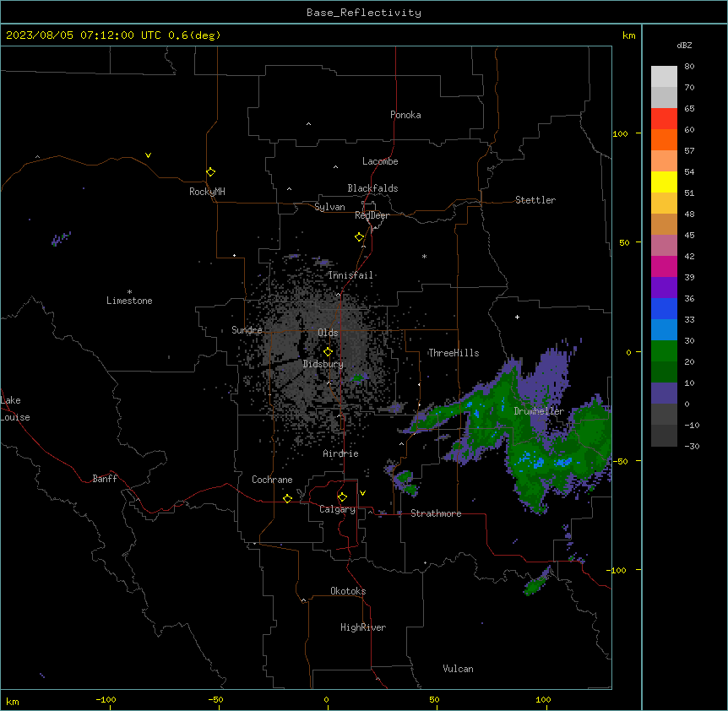Click the Okotoks label
The image size is (728, 711).
(348, 591)
